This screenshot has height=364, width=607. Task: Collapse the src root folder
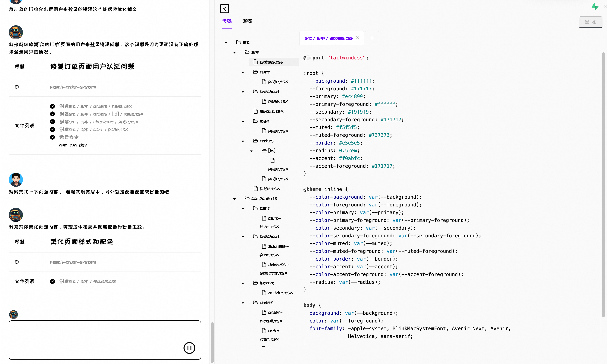coord(226,43)
